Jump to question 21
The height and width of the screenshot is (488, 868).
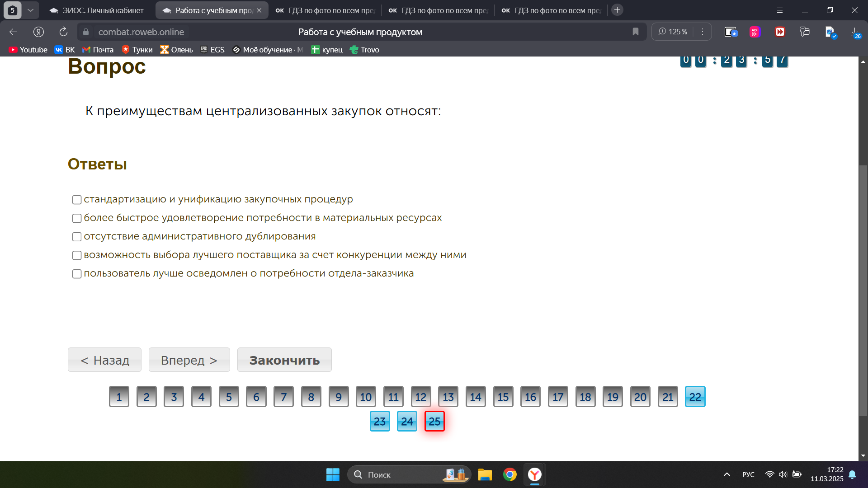pyautogui.click(x=668, y=397)
